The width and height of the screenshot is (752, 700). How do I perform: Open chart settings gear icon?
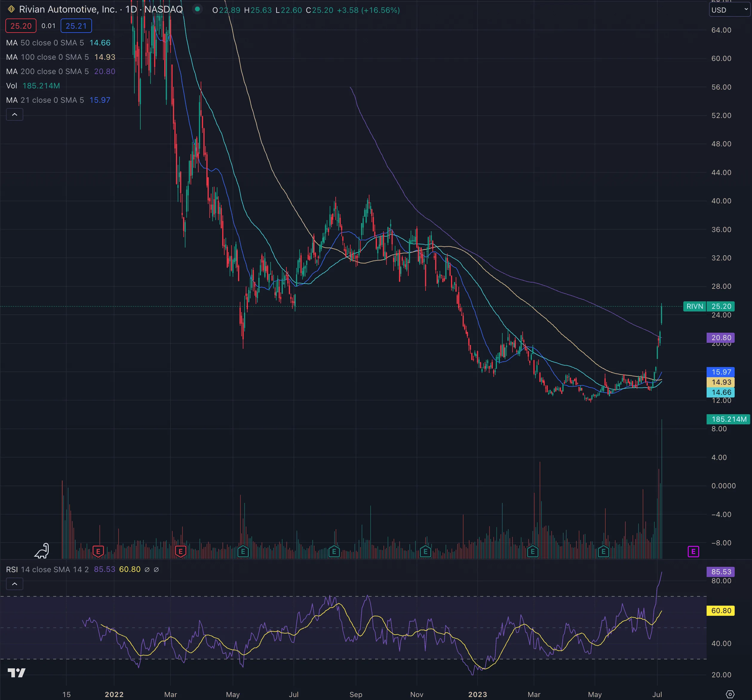click(730, 694)
